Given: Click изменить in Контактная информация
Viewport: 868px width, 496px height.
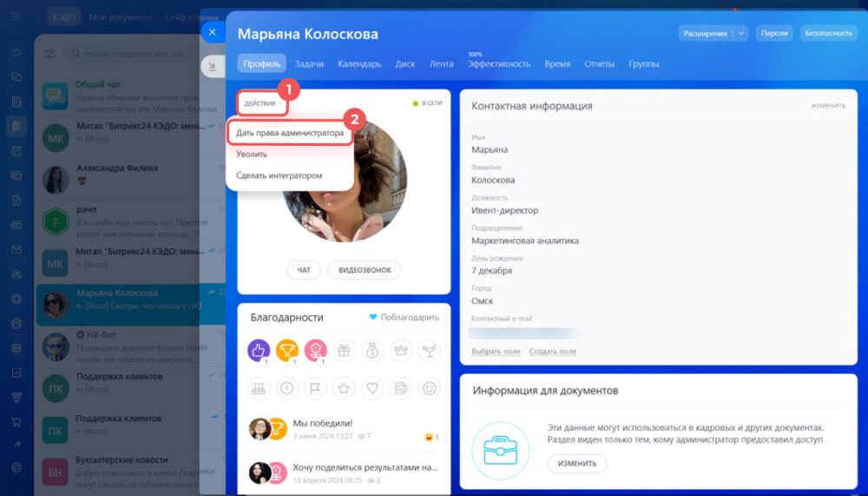Looking at the screenshot, I should coord(828,105).
